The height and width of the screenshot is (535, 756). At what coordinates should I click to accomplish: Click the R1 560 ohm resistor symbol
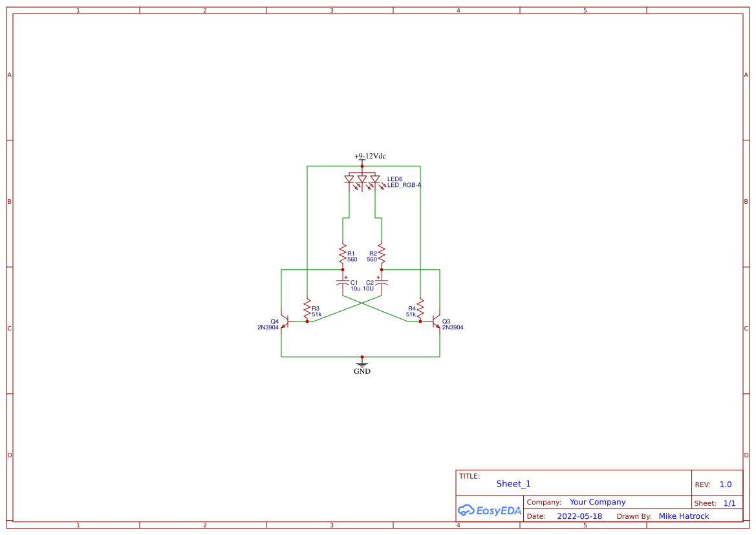pos(343,254)
